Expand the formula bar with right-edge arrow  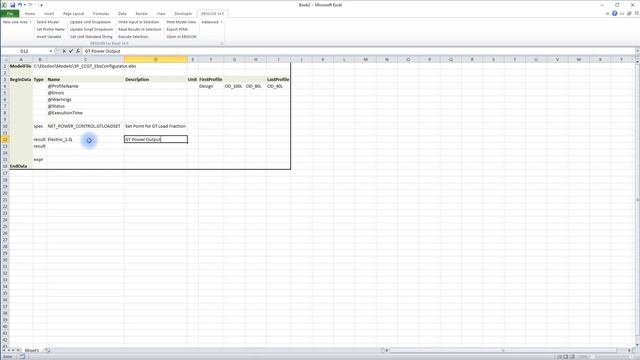coord(637,51)
